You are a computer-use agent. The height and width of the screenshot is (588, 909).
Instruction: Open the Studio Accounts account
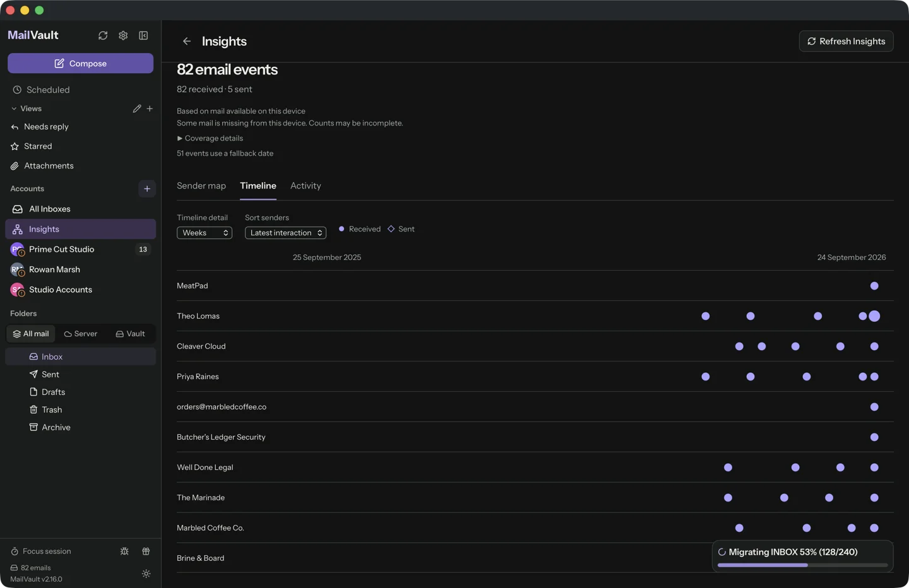80,290
